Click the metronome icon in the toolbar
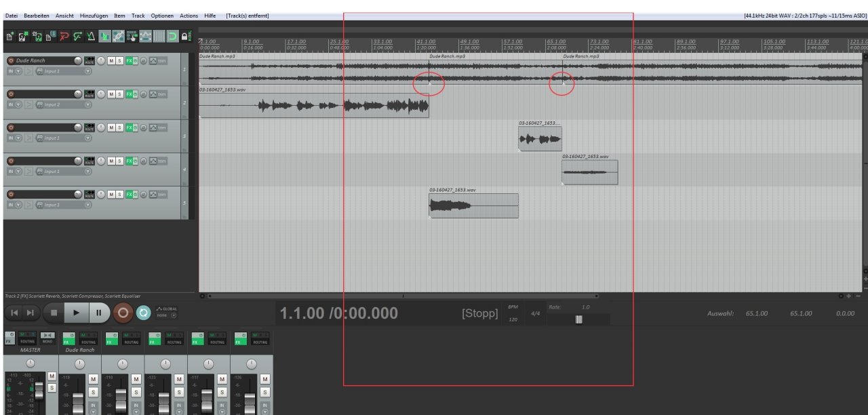The image size is (868, 415). point(91,36)
